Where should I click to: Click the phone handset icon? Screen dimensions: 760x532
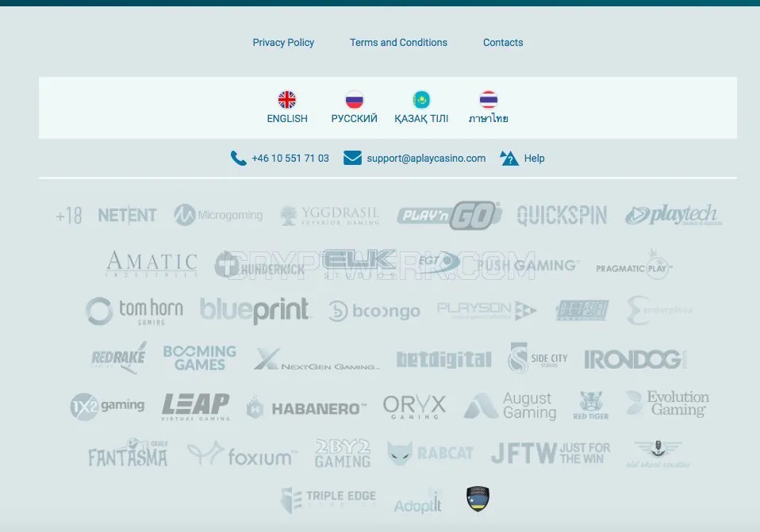(x=239, y=158)
